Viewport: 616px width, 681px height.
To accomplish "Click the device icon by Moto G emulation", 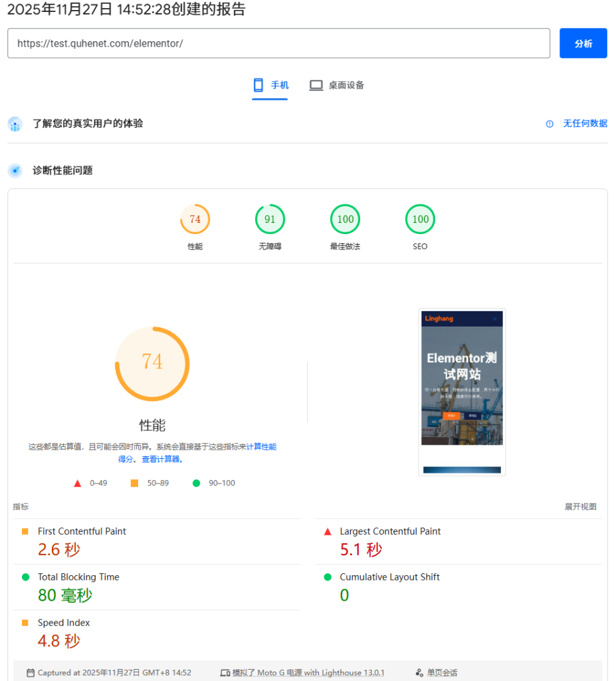I will [225, 673].
